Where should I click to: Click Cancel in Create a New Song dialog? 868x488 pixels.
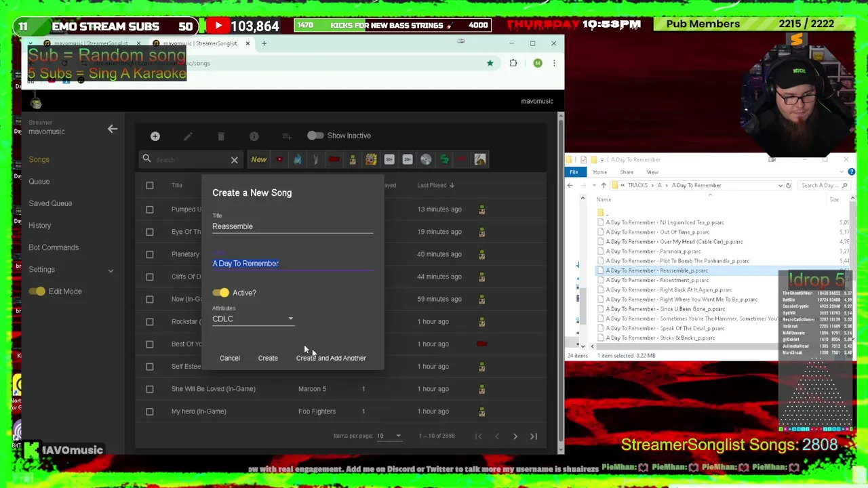pyautogui.click(x=229, y=358)
